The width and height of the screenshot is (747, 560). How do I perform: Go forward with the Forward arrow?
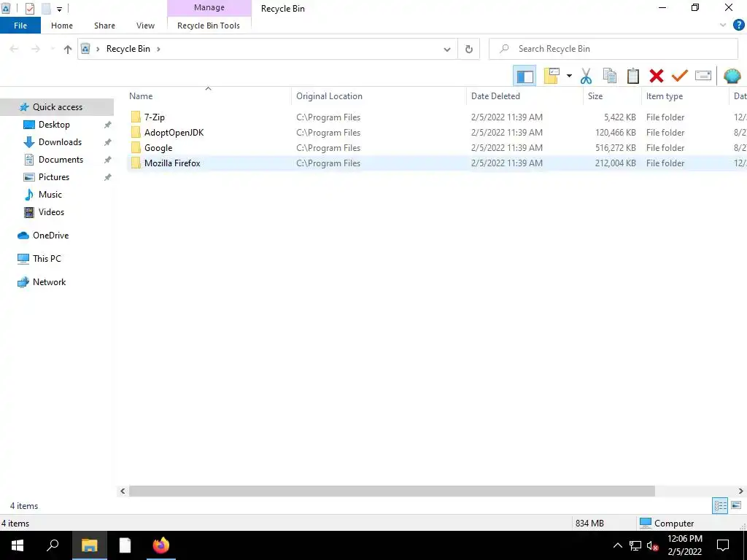coord(36,49)
